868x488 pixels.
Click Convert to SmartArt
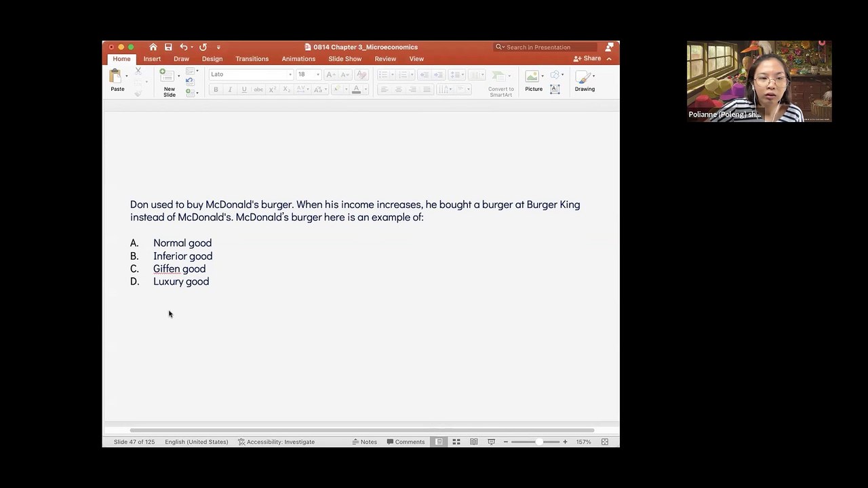click(500, 83)
